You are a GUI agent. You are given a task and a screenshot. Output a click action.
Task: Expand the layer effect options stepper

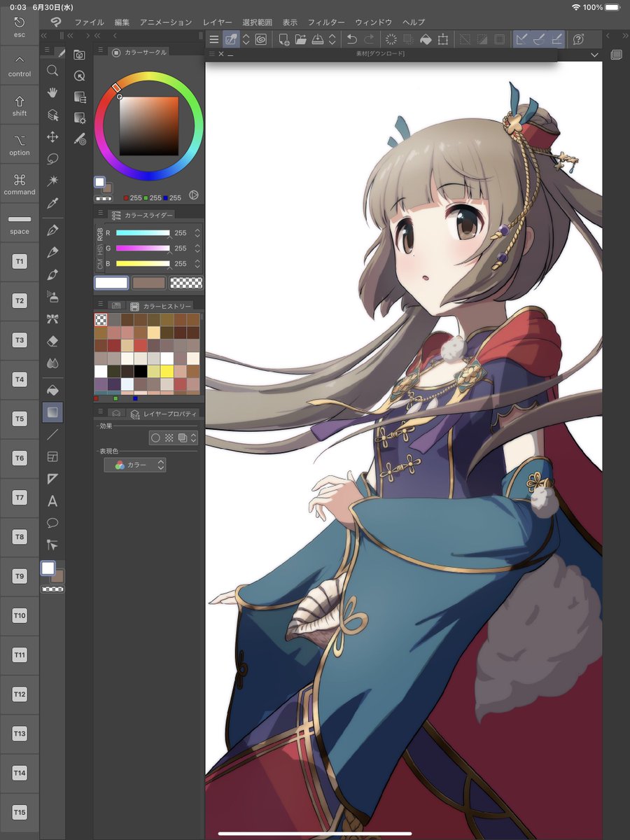point(194,438)
